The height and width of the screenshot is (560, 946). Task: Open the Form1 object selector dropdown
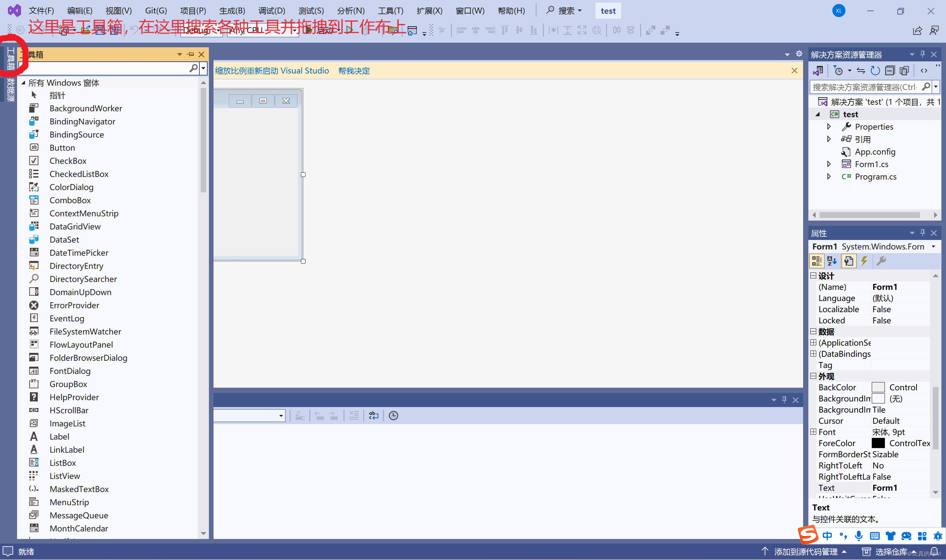(x=934, y=247)
